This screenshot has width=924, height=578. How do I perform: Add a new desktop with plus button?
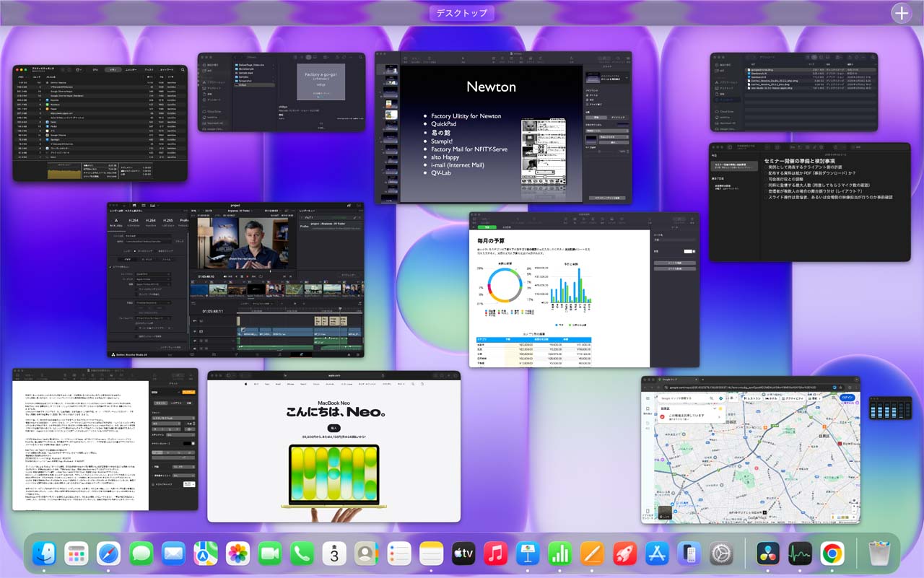[x=901, y=13]
